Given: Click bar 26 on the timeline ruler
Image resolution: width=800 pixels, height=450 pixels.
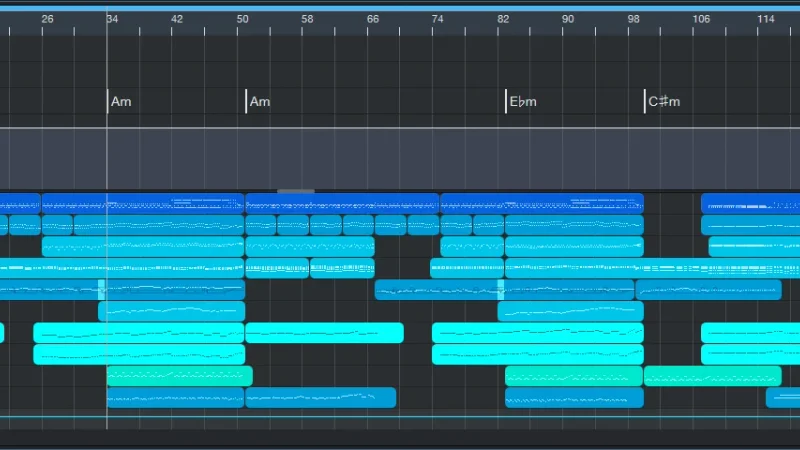Looking at the screenshot, I should [47, 19].
